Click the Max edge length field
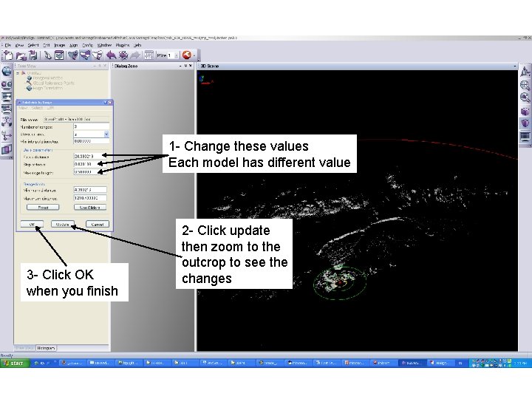The width and height of the screenshot is (532, 399). point(90,172)
